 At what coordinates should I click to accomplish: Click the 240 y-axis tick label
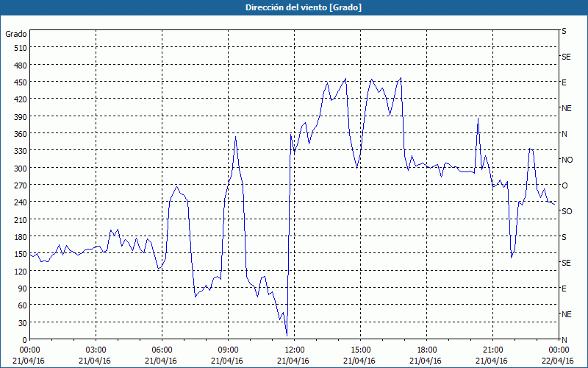pyautogui.click(x=21, y=202)
